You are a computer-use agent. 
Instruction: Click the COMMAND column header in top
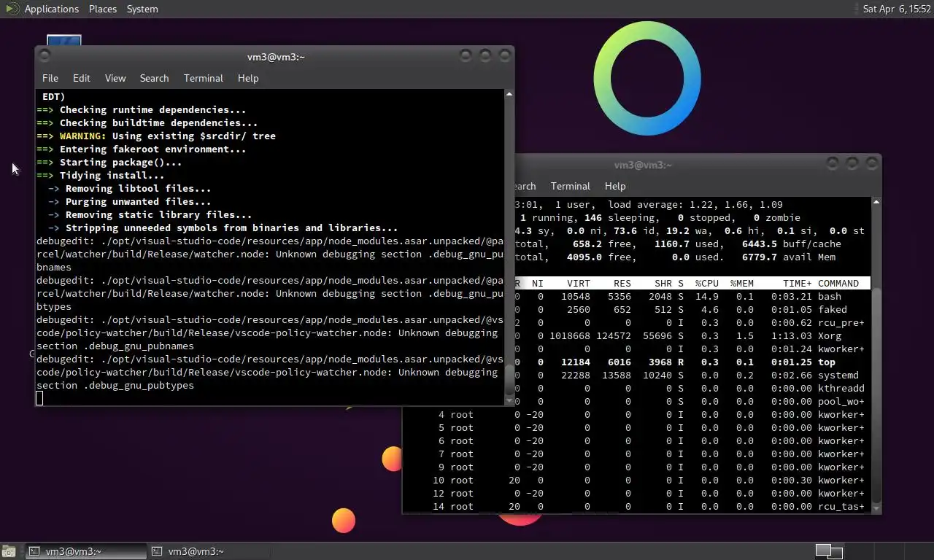point(838,283)
